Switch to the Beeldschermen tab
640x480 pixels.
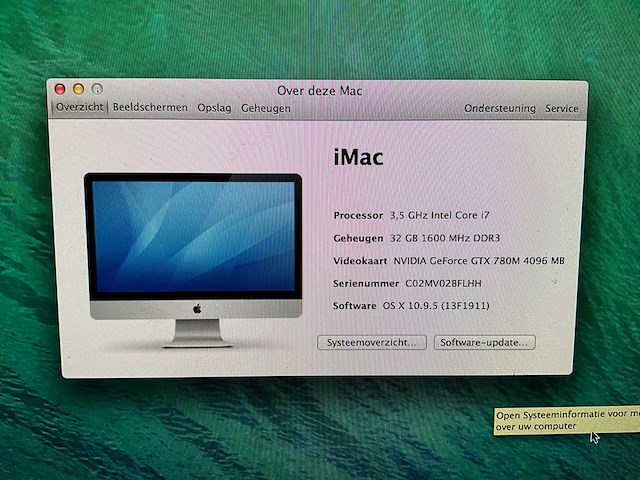click(150, 107)
